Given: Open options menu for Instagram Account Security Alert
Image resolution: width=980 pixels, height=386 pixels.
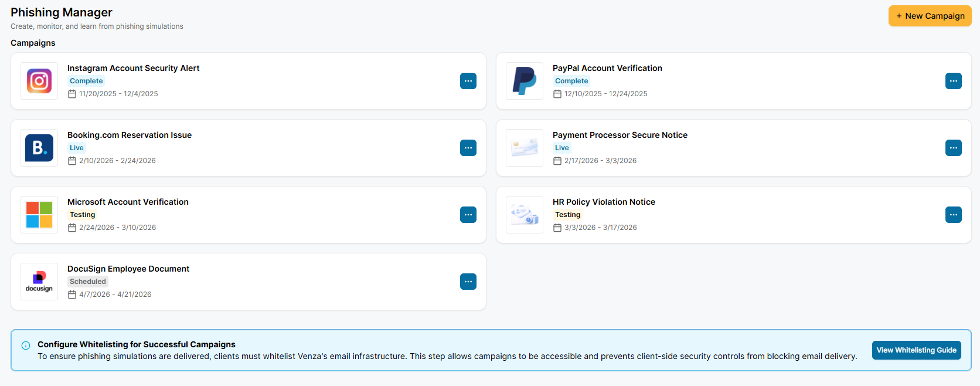Looking at the screenshot, I should (468, 81).
